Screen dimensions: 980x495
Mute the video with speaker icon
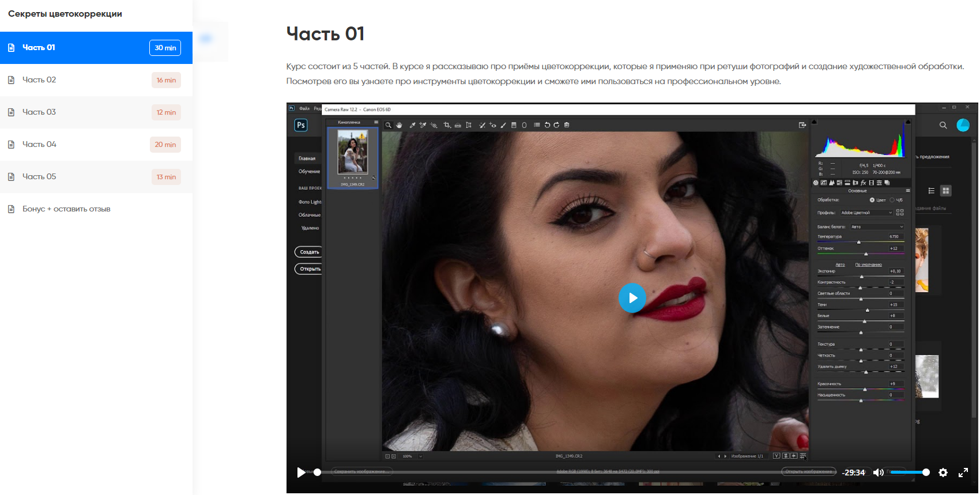point(878,473)
